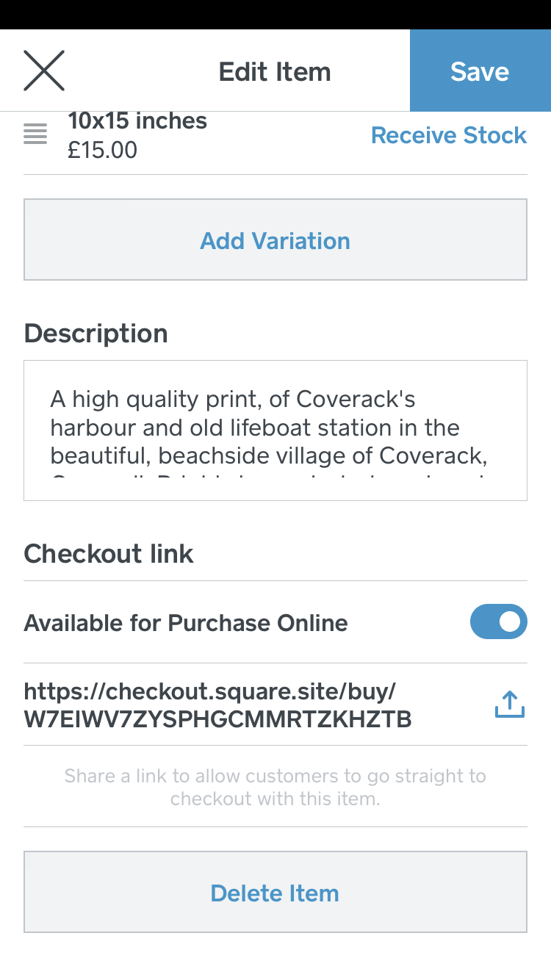Edit the Description text field

tap(275, 429)
